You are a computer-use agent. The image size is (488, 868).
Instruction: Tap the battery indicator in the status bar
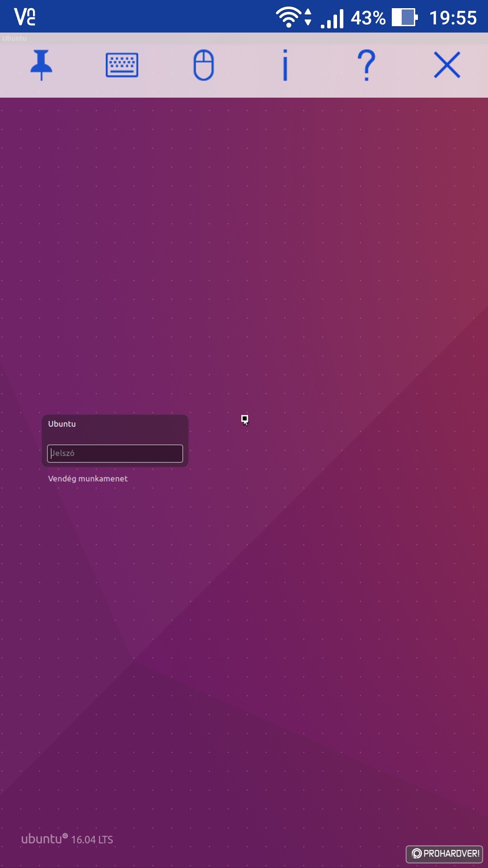click(x=404, y=18)
